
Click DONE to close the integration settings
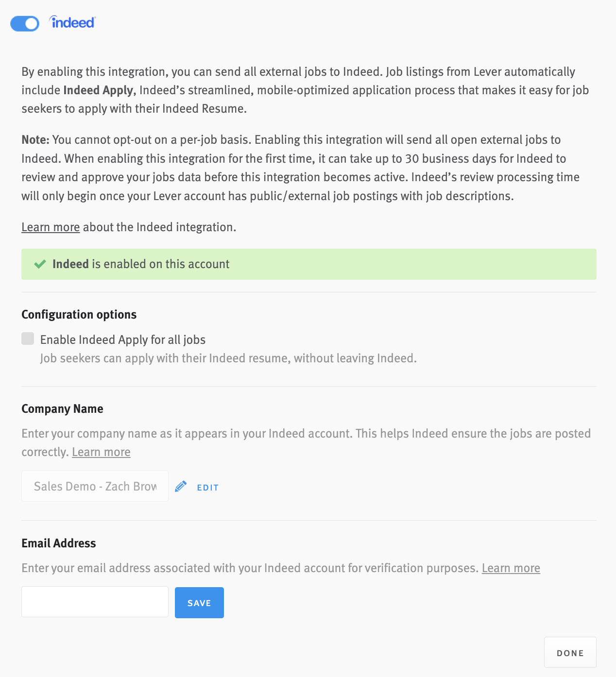pos(570,652)
